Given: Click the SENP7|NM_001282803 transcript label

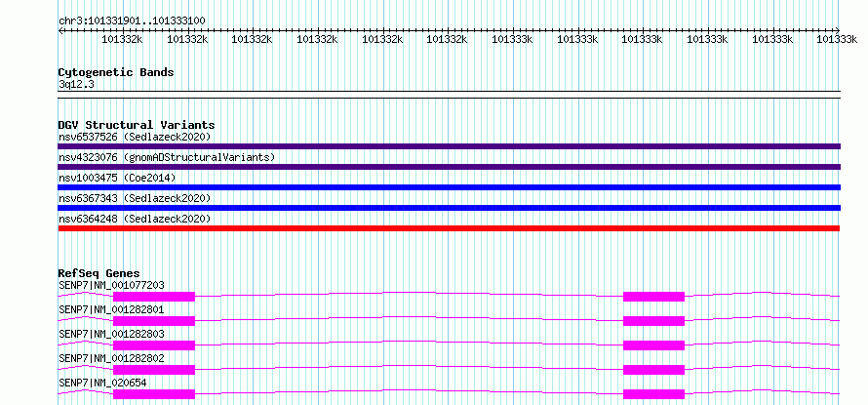Looking at the screenshot, I should tap(111, 334).
